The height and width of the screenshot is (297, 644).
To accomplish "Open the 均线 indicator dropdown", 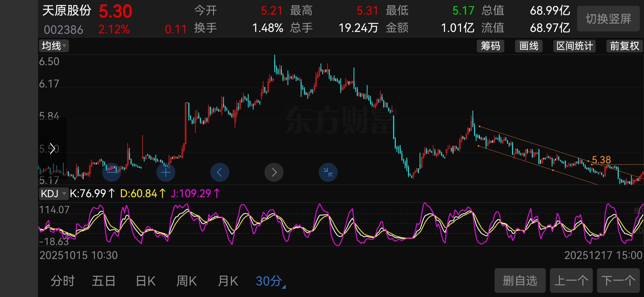I will pyautogui.click(x=54, y=46).
